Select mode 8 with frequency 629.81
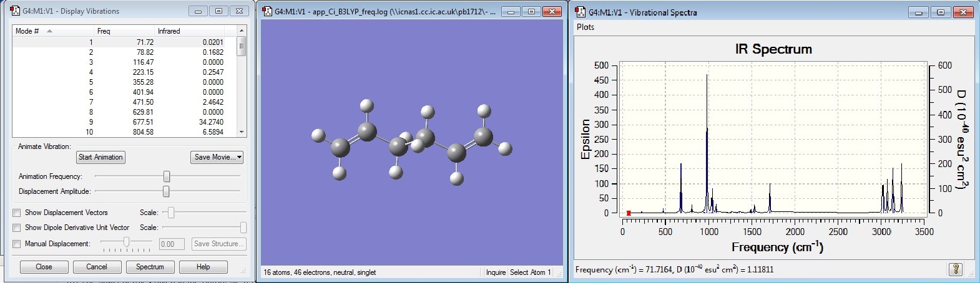 [124, 112]
